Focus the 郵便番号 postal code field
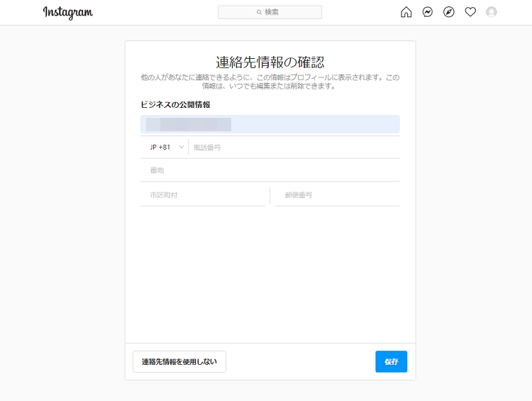 (x=337, y=195)
